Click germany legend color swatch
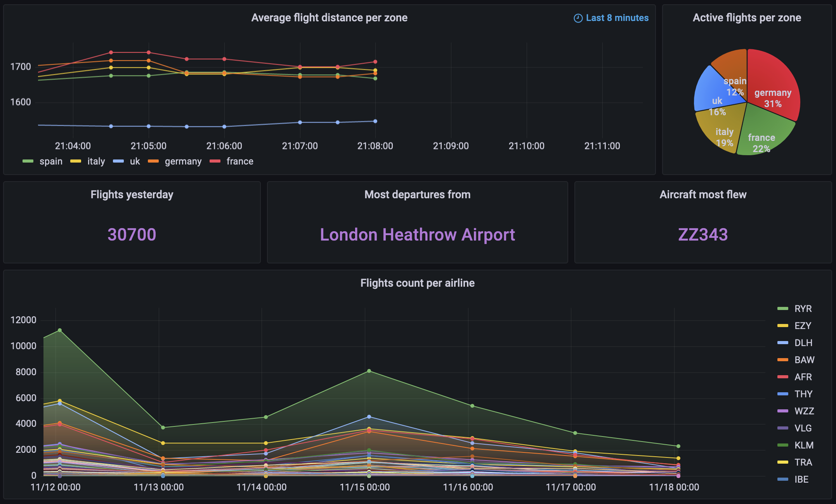This screenshot has height=504, width=836. [153, 161]
